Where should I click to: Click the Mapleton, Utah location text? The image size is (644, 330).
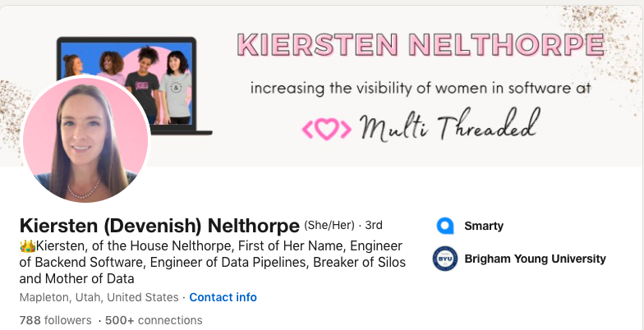[x=99, y=297]
